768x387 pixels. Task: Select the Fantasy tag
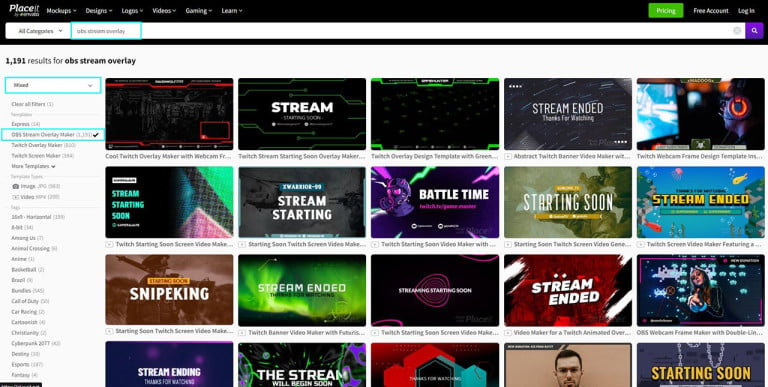tap(24, 375)
